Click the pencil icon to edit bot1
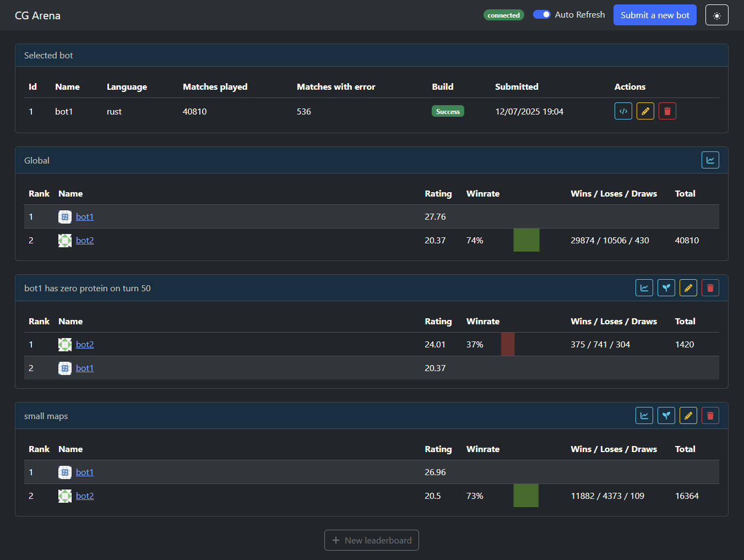The image size is (744, 560). [645, 111]
